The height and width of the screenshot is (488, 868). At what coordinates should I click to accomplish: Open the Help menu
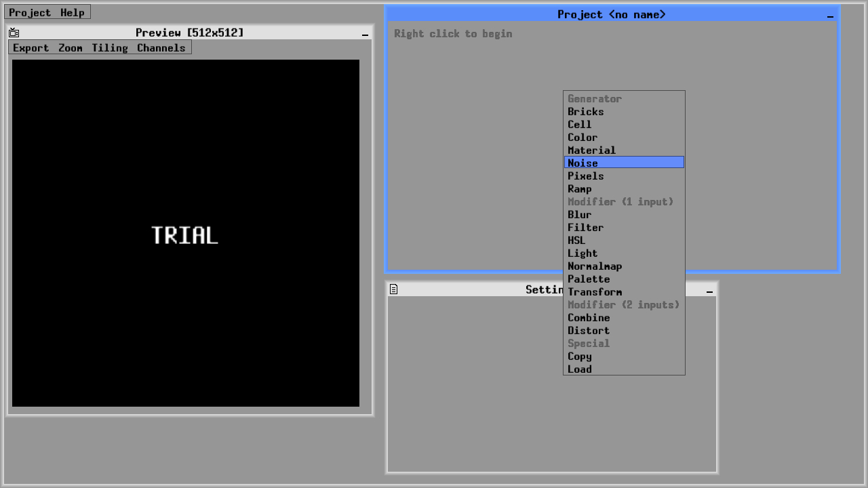click(73, 12)
